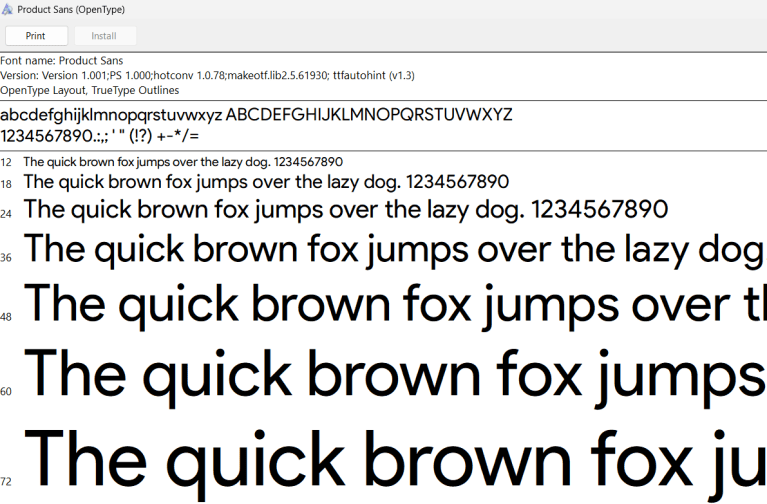Click the 18 point size label
This screenshot has height=504, width=767.
pyautogui.click(x=6, y=185)
